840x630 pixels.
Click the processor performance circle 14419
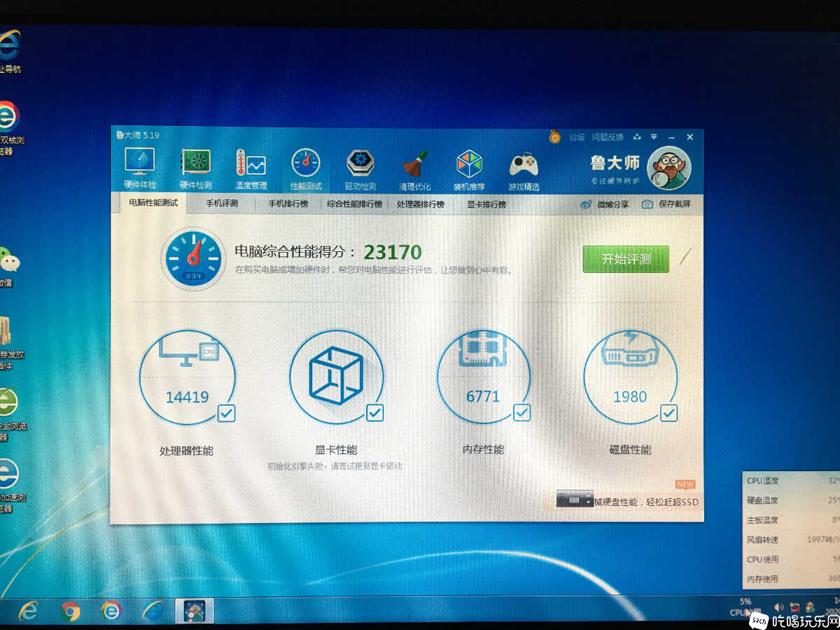pos(187,378)
